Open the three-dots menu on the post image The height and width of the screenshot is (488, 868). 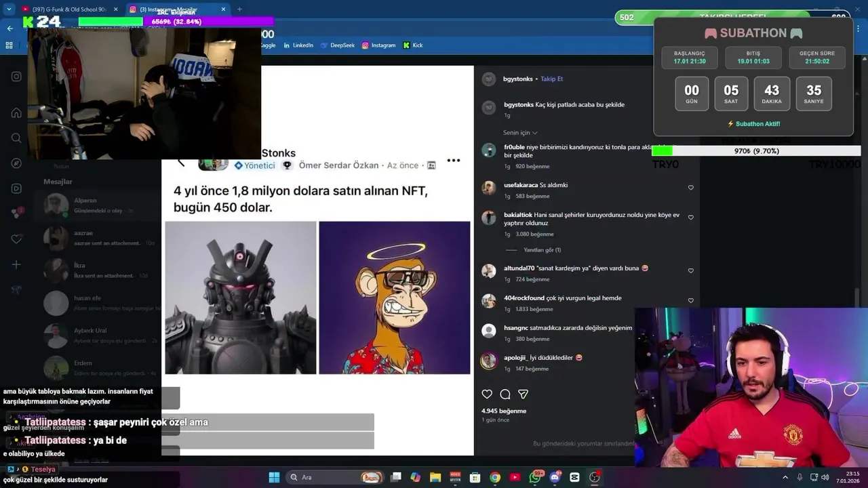(x=454, y=161)
